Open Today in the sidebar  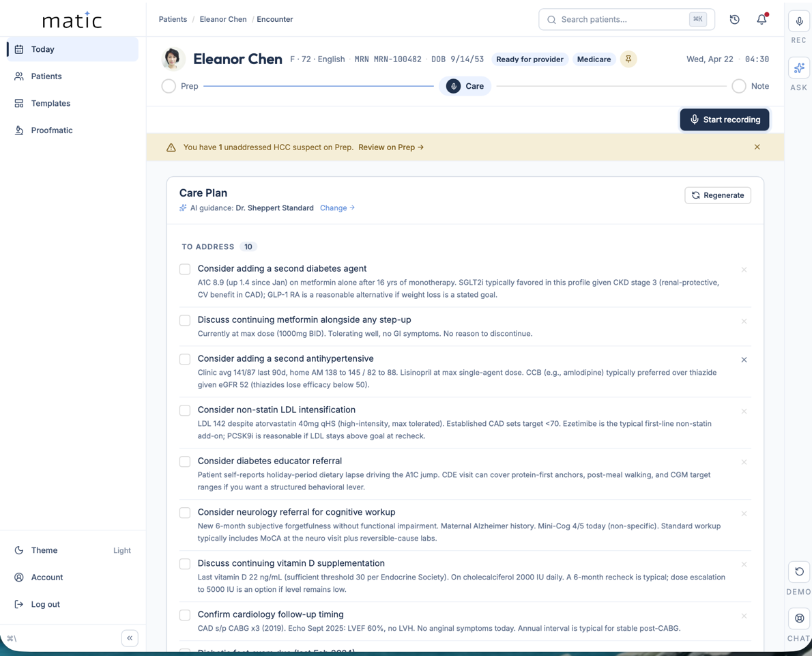pos(72,49)
